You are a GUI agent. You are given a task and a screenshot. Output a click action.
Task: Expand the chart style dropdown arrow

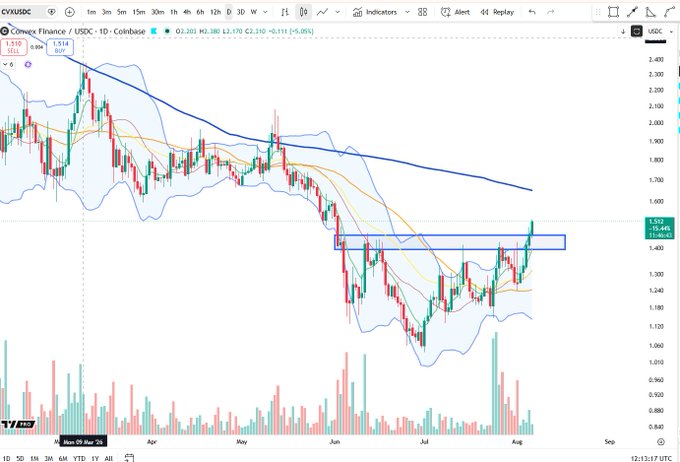click(338, 12)
